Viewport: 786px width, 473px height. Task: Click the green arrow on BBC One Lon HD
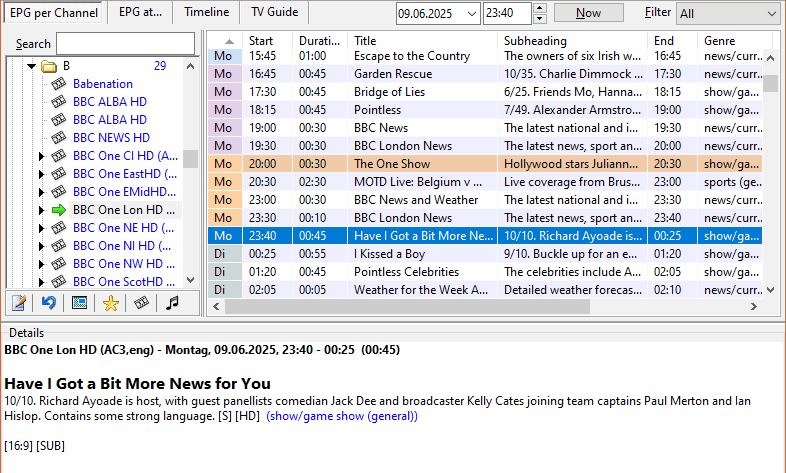click(59, 210)
